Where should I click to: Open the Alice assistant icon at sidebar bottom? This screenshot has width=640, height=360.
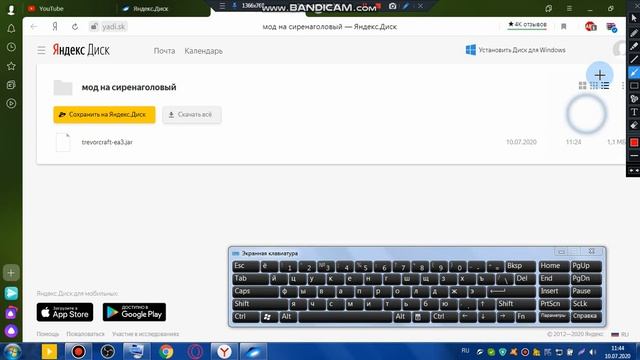[x=11, y=331]
